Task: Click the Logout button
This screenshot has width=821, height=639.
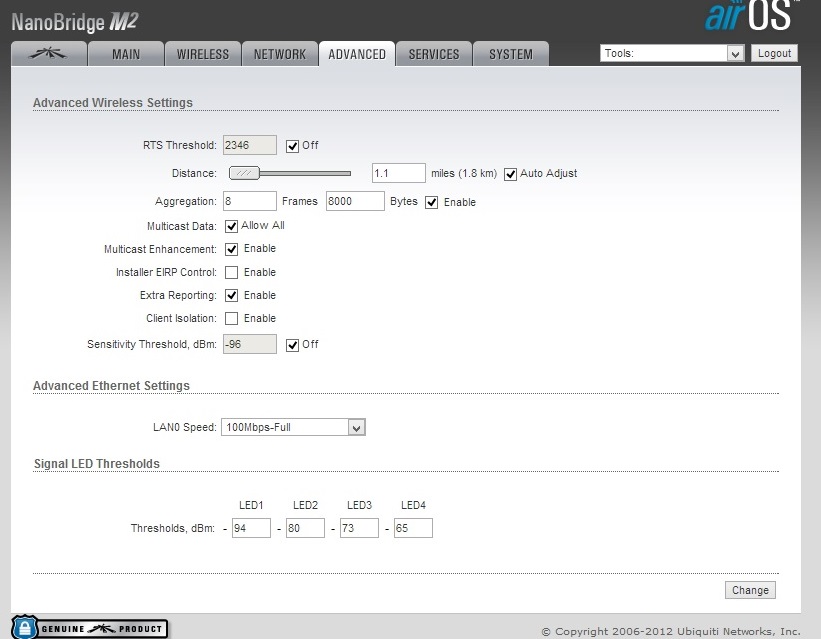Action: pyautogui.click(x=774, y=53)
